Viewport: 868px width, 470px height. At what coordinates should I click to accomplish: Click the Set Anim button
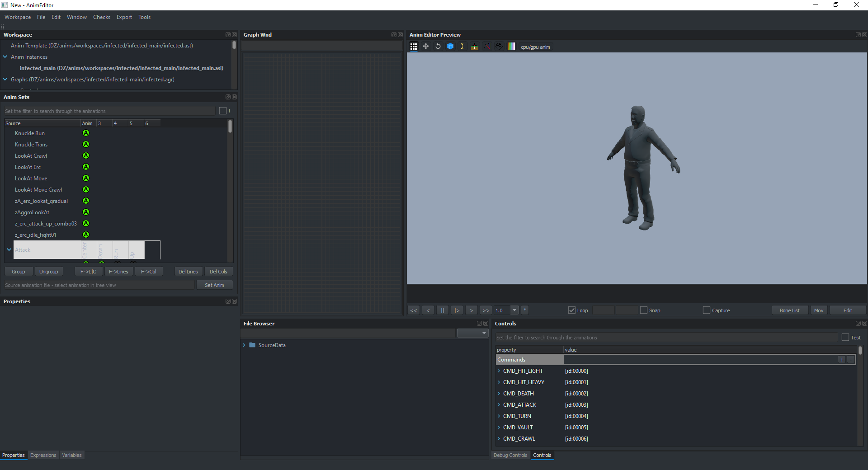click(x=214, y=285)
